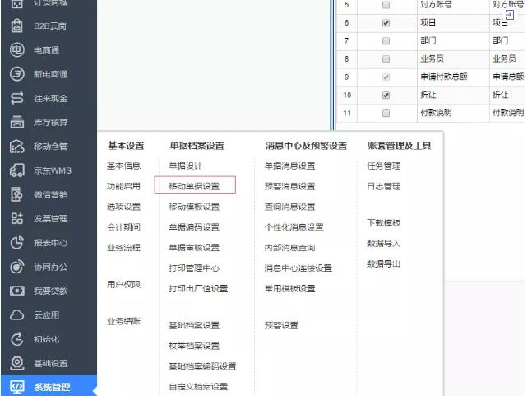Viewport: 532px width, 396px height.
Task: Uncheck the 项目 row checkbox
Action: click(x=386, y=23)
